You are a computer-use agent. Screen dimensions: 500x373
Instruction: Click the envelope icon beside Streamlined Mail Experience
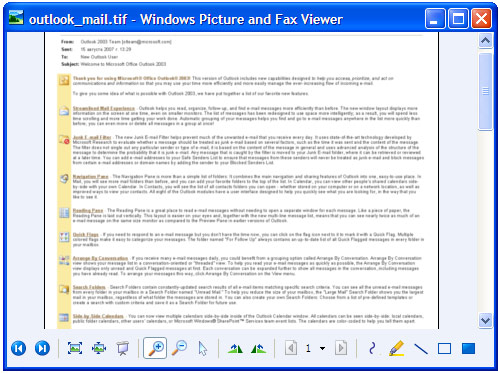(x=64, y=111)
